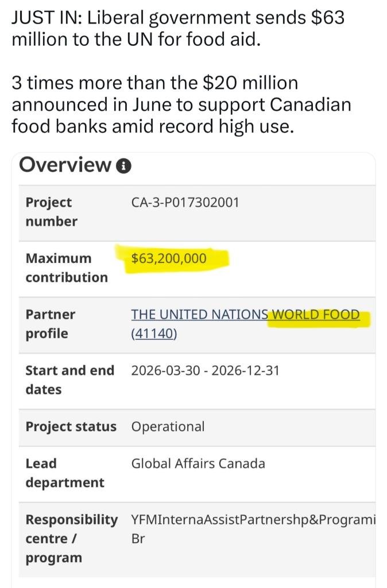Click the Canadian food banks paragraph
Screen dimensions: 387x588
coord(181,105)
